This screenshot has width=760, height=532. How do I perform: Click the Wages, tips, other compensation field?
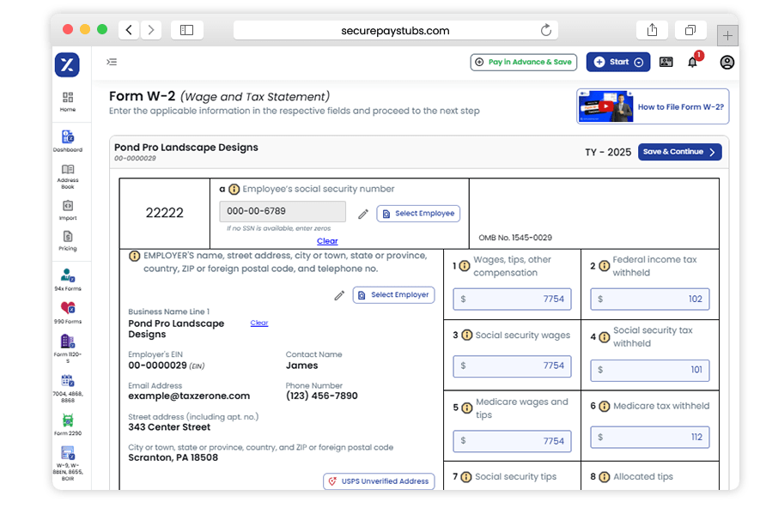(x=512, y=299)
